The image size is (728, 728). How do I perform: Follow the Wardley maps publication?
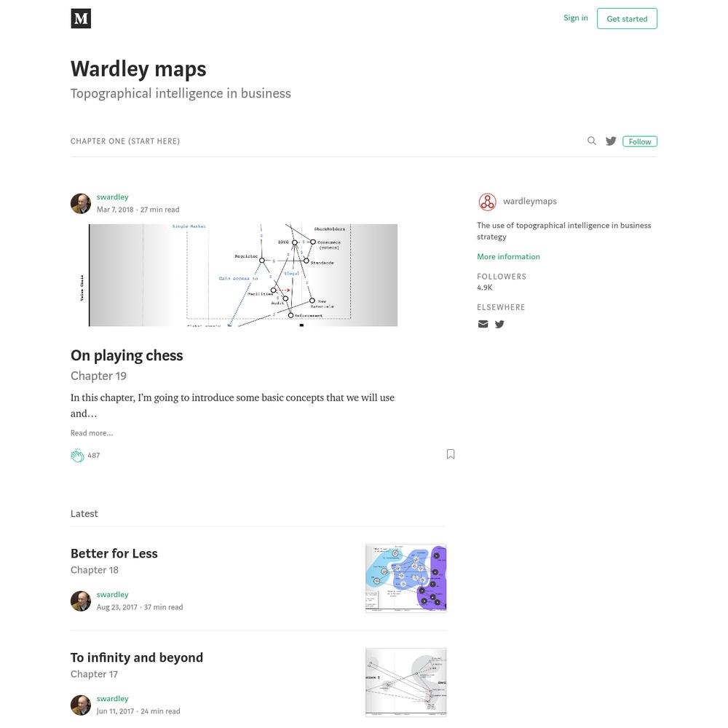click(x=640, y=141)
